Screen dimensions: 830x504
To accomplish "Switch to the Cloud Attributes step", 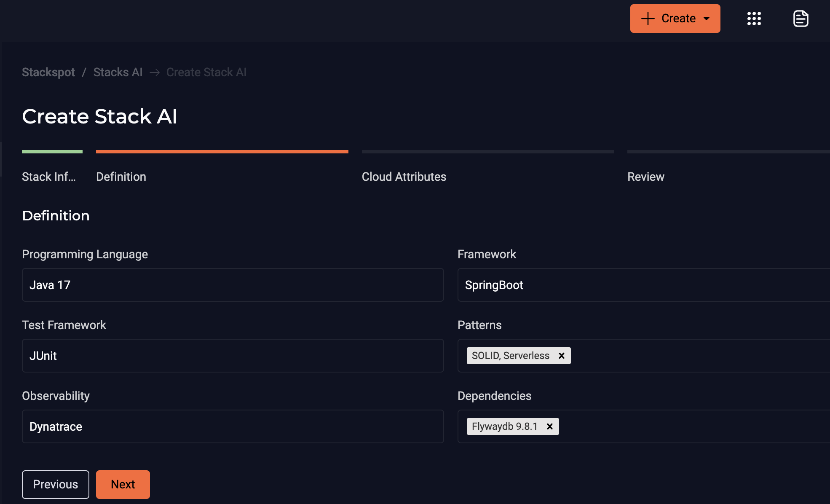I will [x=404, y=177].
